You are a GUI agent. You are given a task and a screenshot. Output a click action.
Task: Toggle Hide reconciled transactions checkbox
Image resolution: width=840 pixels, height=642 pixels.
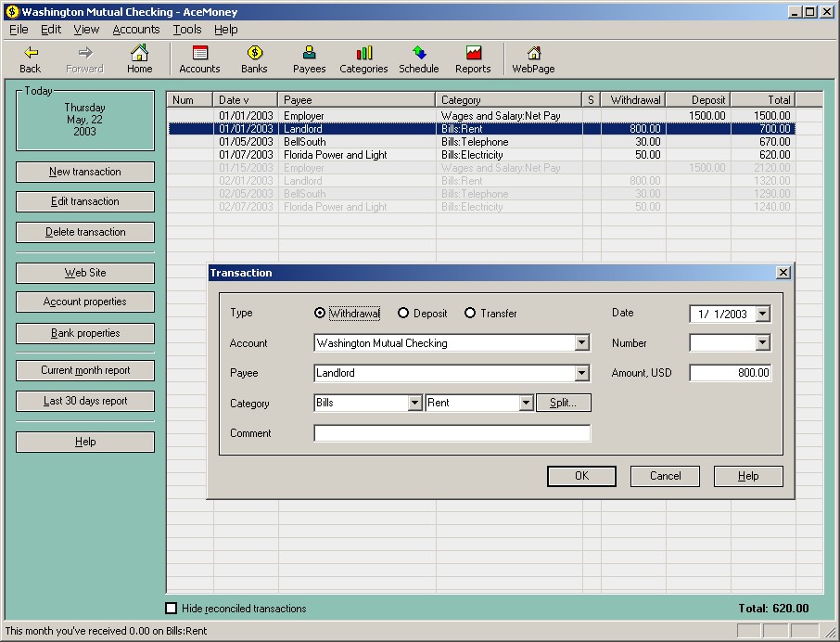171,609
